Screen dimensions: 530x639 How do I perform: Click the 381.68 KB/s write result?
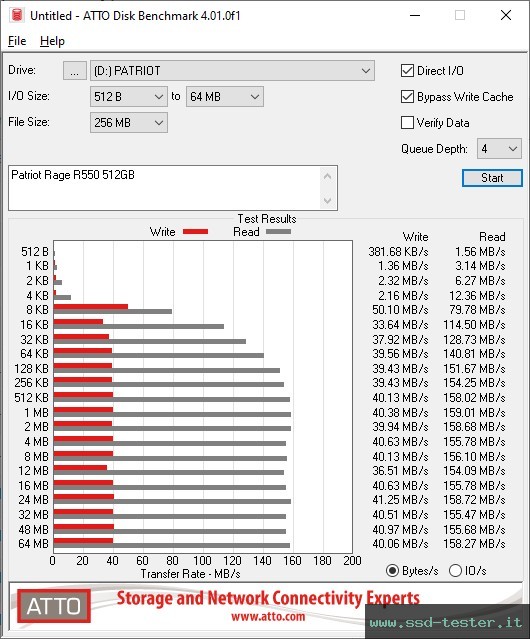coord(398,252)
